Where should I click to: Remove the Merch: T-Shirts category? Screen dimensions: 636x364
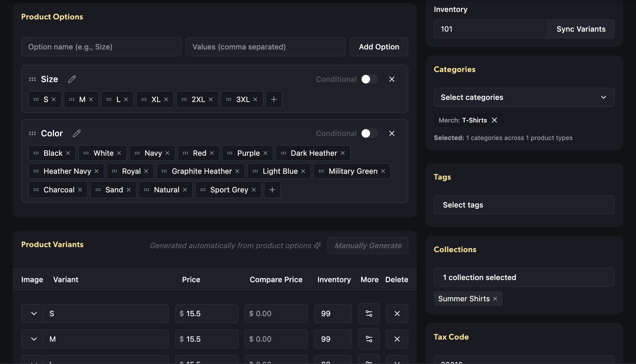(495, 120)
